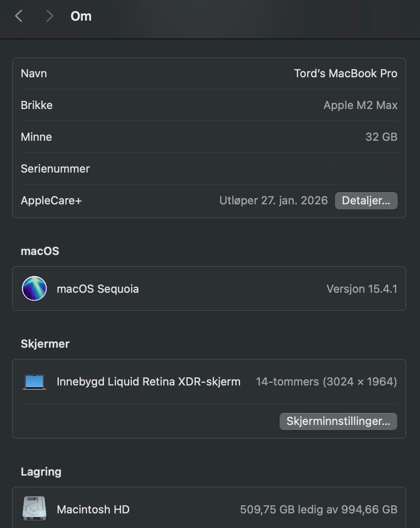Click the Lagring section heading

pyautogui.click(x=41, y=472)
